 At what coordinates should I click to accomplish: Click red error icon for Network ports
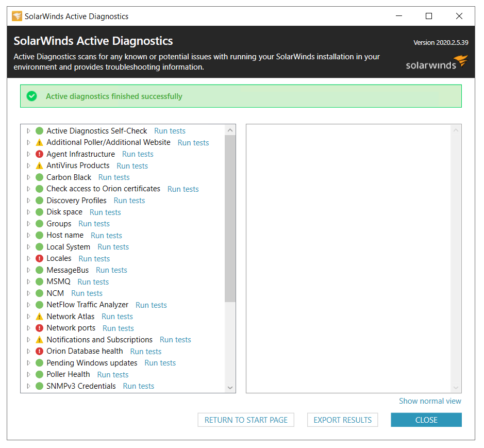tap(39, 328)
